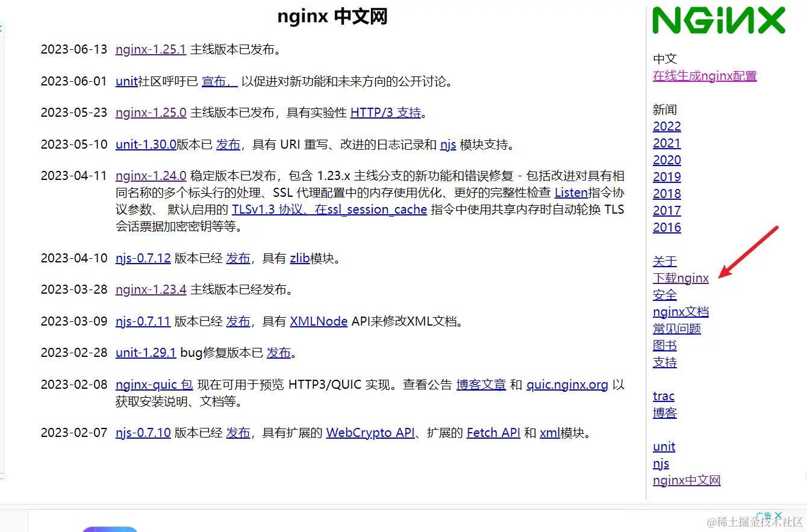Screen dimensions: 807x532
Task: Open the xml module link
Action: click(550, 433)
